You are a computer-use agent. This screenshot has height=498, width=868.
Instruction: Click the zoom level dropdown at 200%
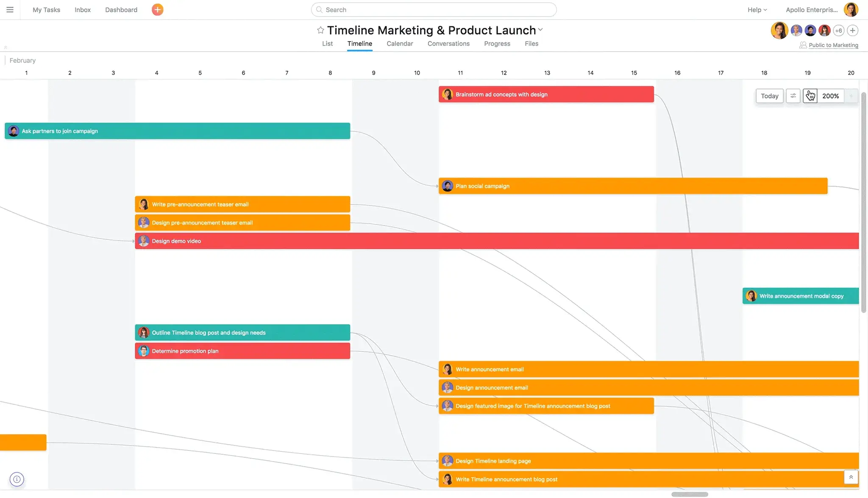click(x=830, y=95)
